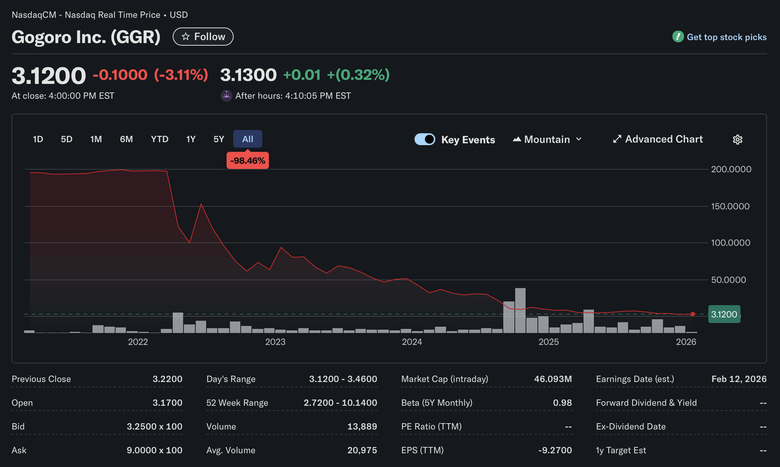Screen dimensions: 780x467
Task: Click the 2023 label on chart axis
Action: (x=275, y=342)
